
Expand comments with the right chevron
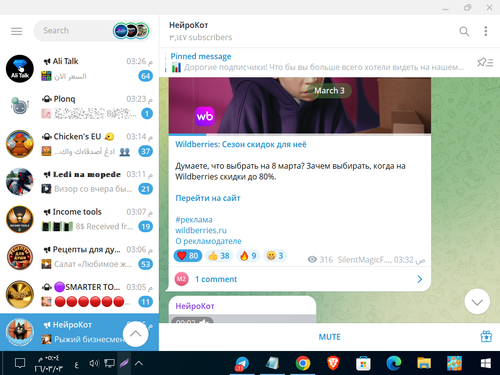click(x=420, y=279)
